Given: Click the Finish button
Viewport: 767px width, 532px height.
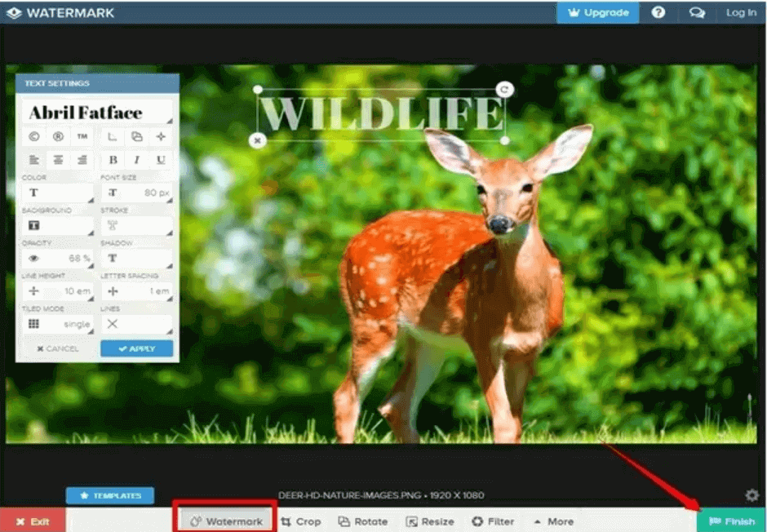Looking at the screenshot, I should coord(732,521).
